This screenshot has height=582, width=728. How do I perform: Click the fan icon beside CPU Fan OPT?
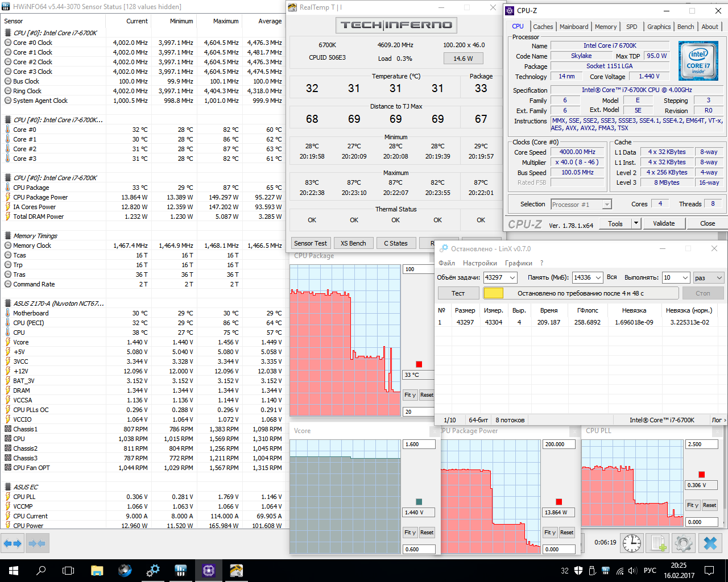pos(8,468)
